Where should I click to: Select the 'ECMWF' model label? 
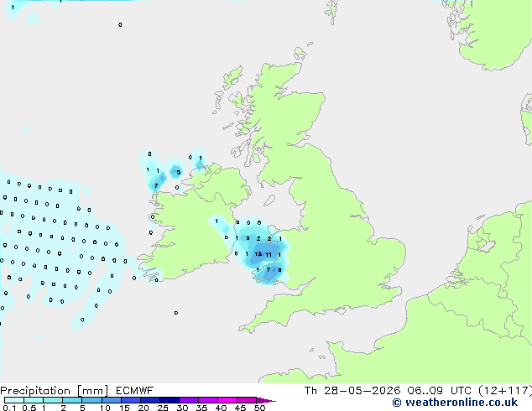click(135, 391)
